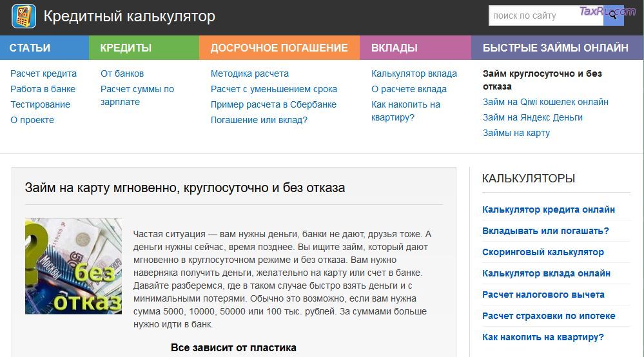
Task: Click the КАЛЬКУЛЯТОРЫ sidebar heading
Action: pyautogui.click(x=528, y=179)
